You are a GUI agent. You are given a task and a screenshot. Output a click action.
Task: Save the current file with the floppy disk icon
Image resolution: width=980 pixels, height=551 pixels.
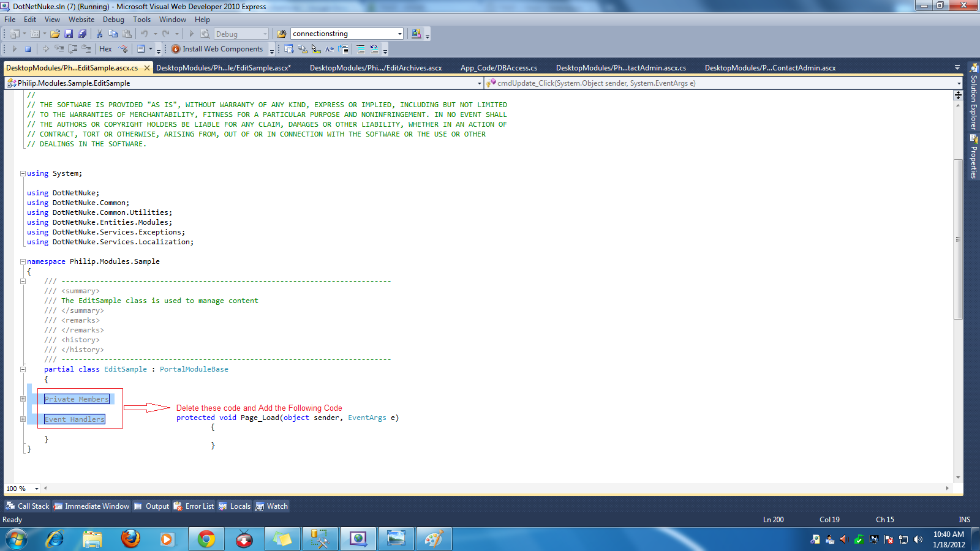69,34
